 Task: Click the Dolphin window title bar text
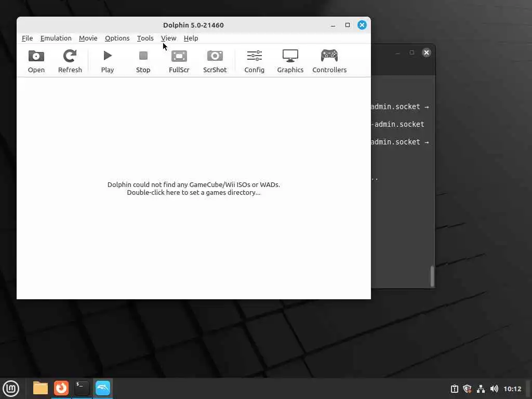193,25
